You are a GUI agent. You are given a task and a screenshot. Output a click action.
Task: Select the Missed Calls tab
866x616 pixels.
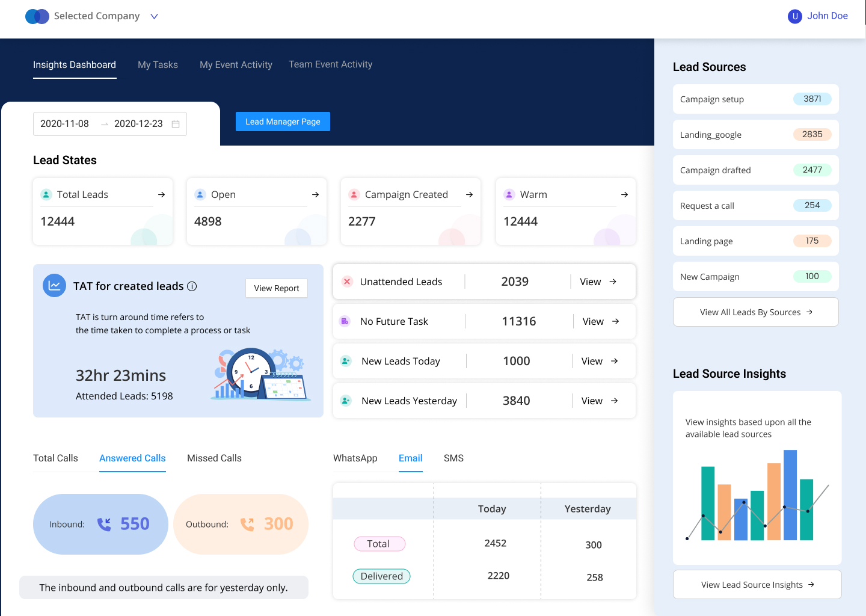(214, 458)
